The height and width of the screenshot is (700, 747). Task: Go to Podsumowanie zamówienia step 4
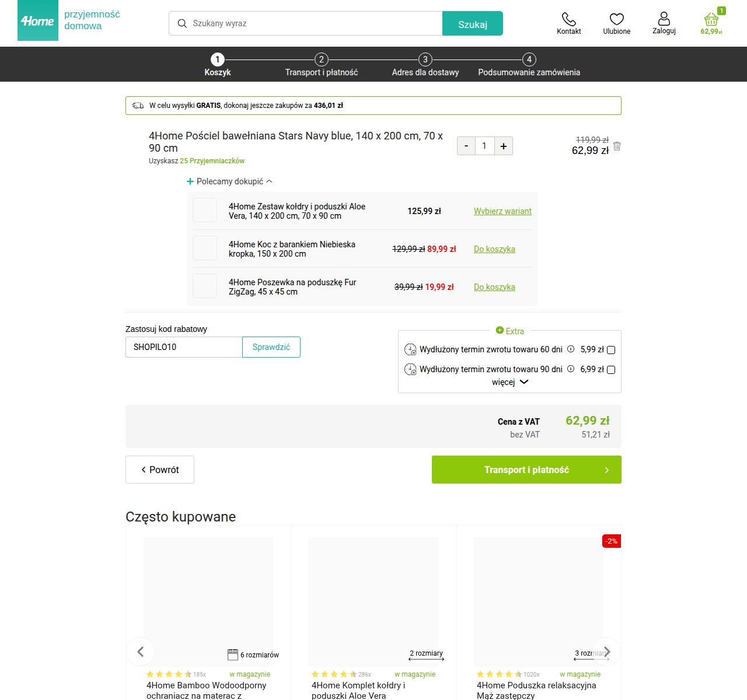529,65
